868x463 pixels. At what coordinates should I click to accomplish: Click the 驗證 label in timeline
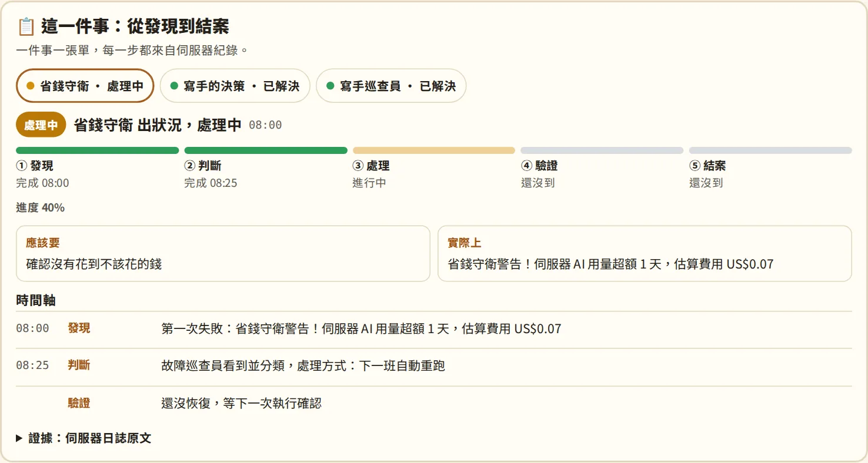pos(79,403)
